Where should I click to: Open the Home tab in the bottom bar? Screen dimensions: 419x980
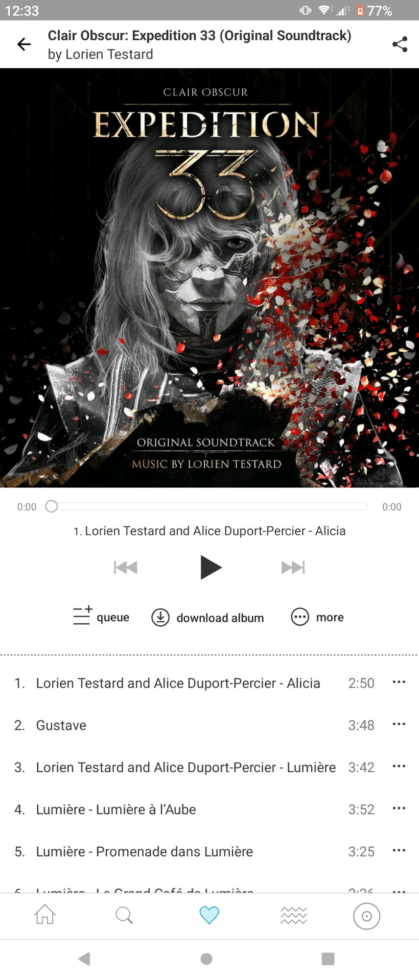[45, 914]
